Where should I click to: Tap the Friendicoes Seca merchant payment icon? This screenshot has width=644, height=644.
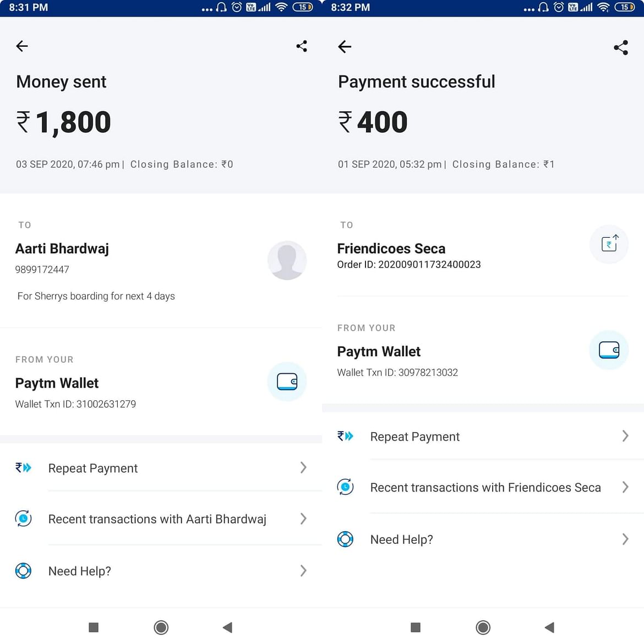tap(609, 244)
